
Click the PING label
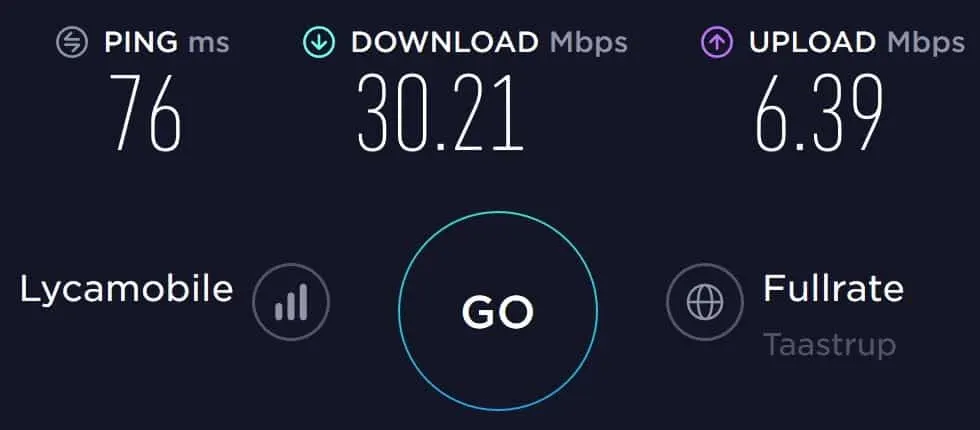point(141,42)
